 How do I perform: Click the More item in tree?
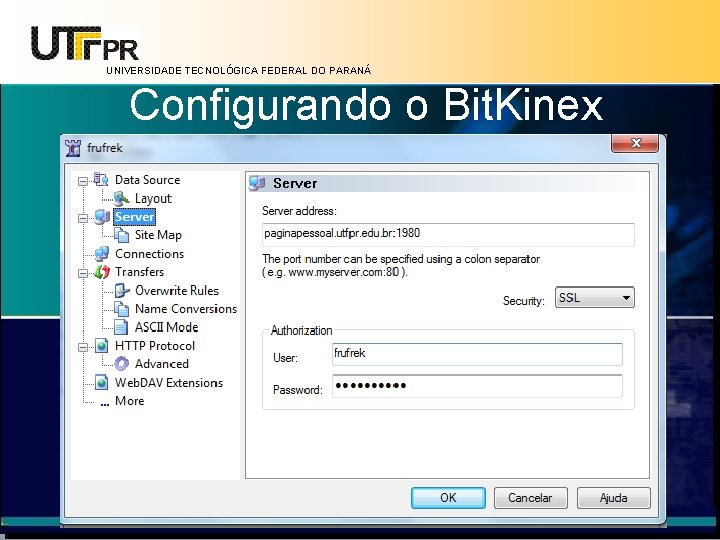pyautogui.click(x=129, y=401)
